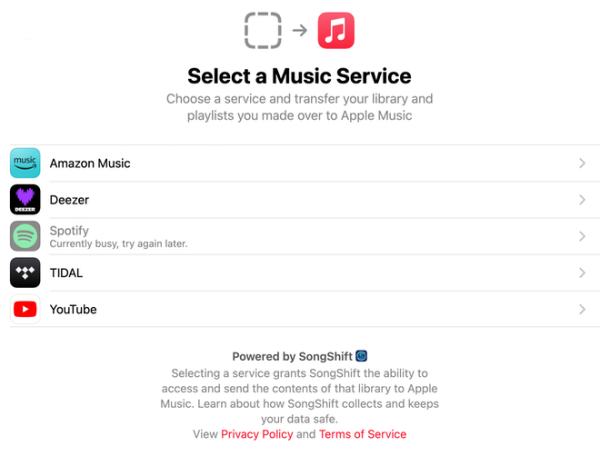This screenshot has width=600, height=456.
Task: Click the Apple Music icon at top
Action: (336, 30)
